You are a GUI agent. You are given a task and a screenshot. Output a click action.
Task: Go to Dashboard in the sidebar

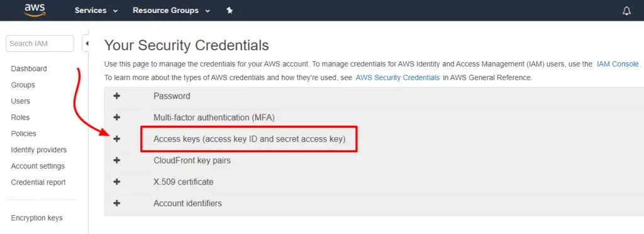click(29, 69)
